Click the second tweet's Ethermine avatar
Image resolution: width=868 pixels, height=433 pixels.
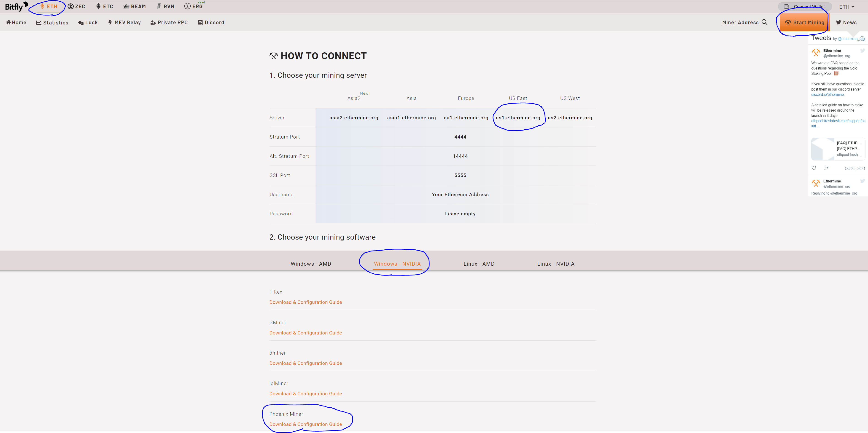click(x=816, y=183)
